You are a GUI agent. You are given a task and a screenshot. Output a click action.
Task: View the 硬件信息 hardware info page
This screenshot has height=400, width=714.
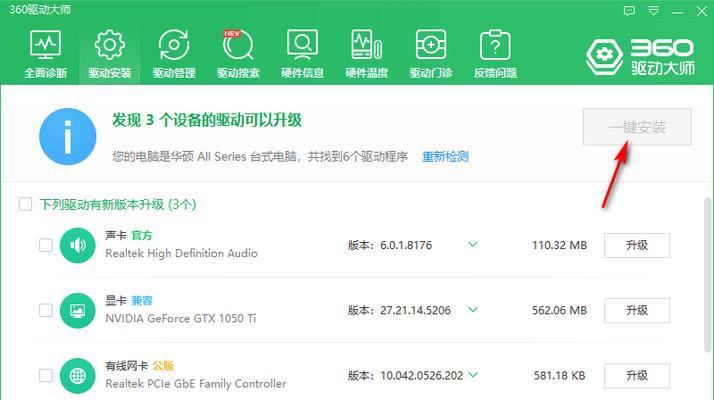tap(302, 55)
